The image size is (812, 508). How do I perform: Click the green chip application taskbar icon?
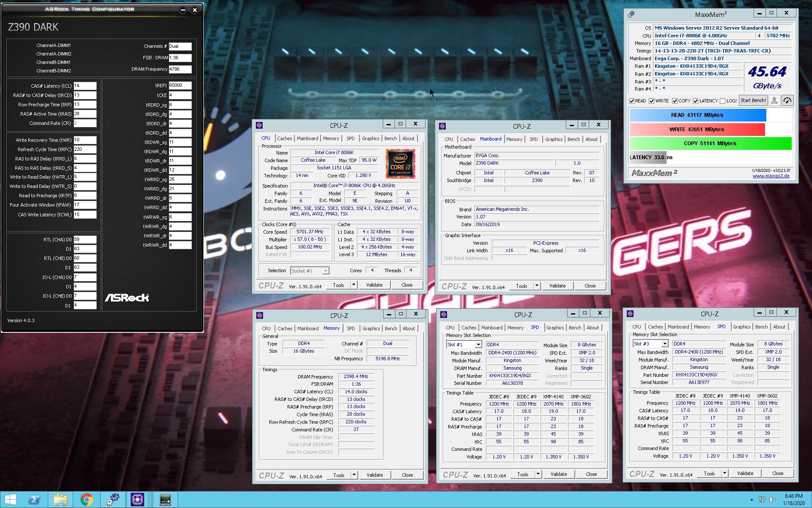click(x=165, y=500)
